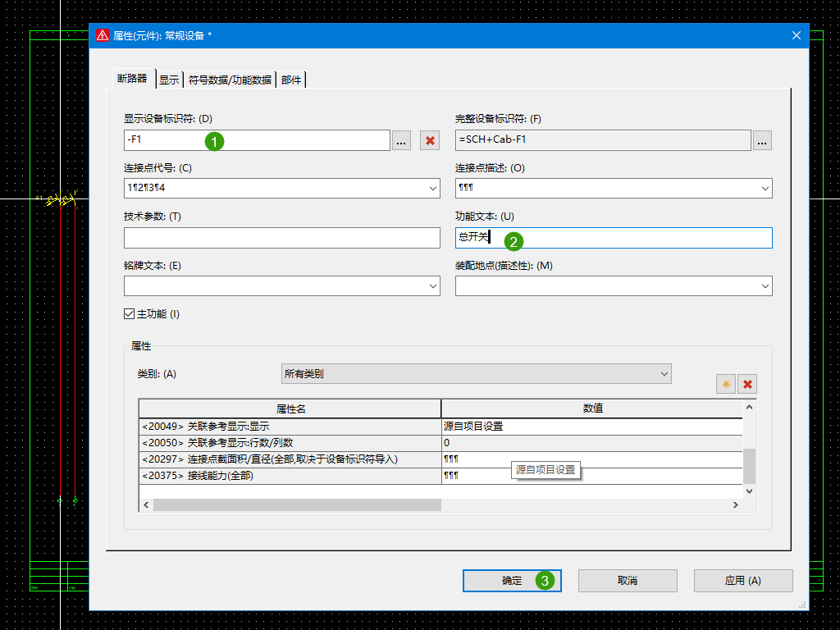Switch to the 显示 tab
Image resolution: width=840 pixels, height=630 pixels.
click(169, 80)
